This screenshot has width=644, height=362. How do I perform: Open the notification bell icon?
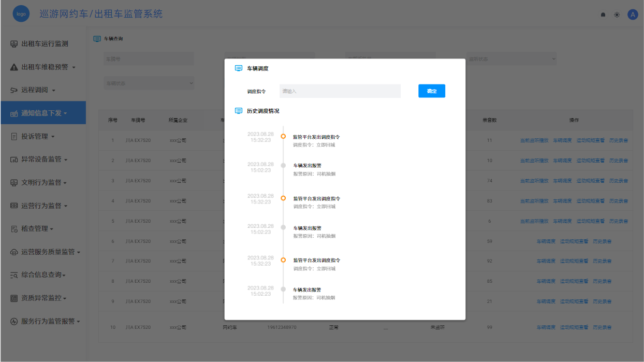coord(603,15)
